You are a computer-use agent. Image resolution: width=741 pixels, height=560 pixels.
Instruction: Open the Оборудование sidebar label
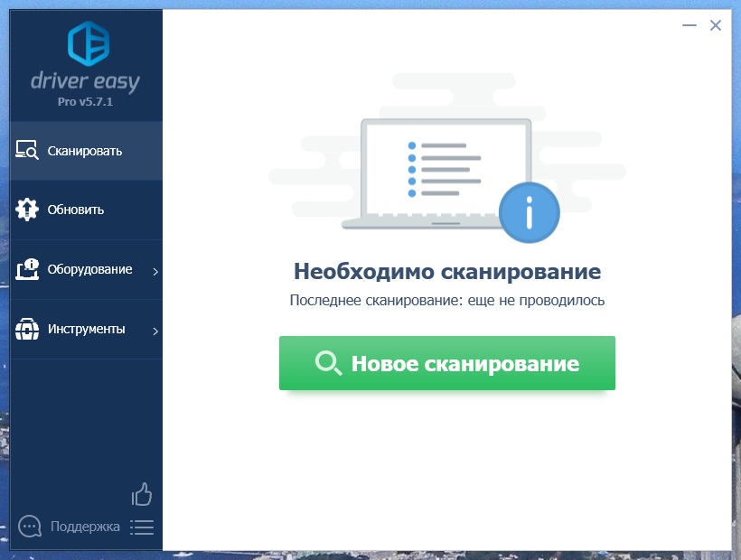(x=89, y=269)
